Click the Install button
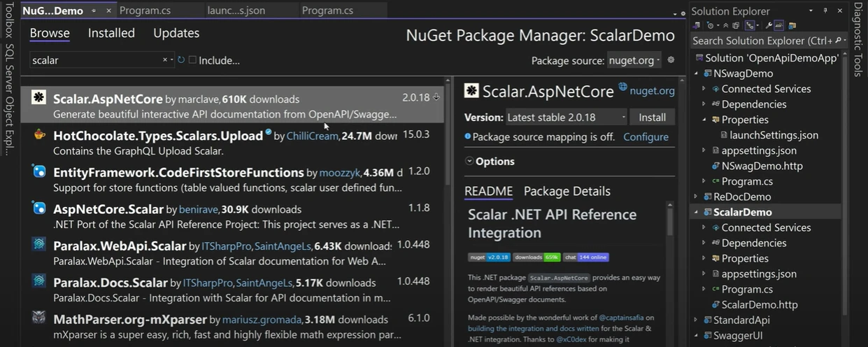Screen dimensions: 868x347 coord(653,118)
